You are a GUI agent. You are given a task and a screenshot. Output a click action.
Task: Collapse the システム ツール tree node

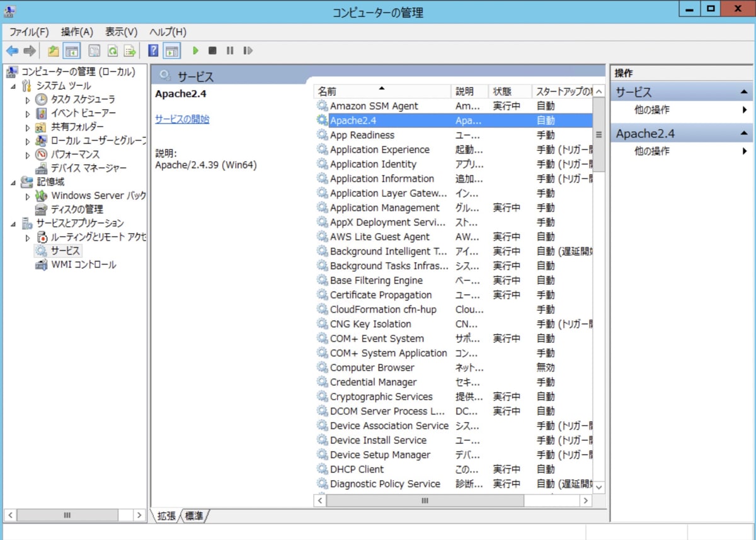pyautogui.click(x=14, y=86)
